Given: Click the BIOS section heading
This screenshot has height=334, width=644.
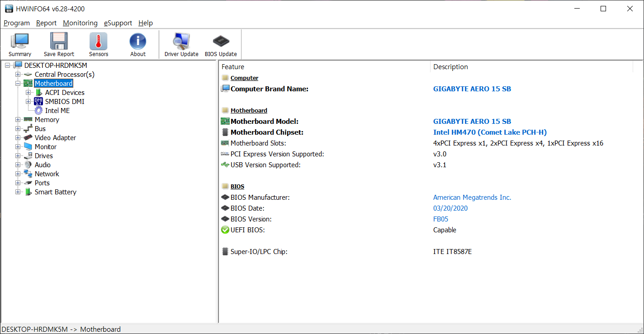Looking at the screenshot, I should coord(237,187).
